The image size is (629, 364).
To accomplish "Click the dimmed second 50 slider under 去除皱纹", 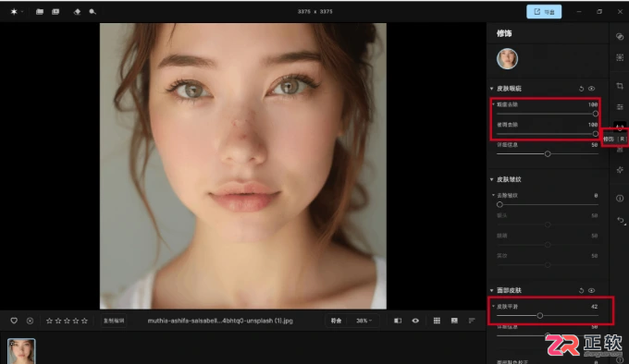I will 548,245.
